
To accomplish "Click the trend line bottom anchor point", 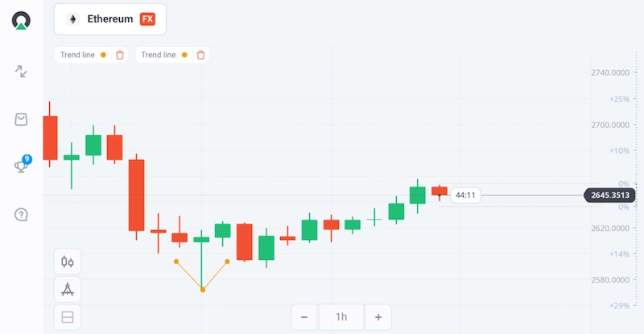I will click(x=202, y=290).
